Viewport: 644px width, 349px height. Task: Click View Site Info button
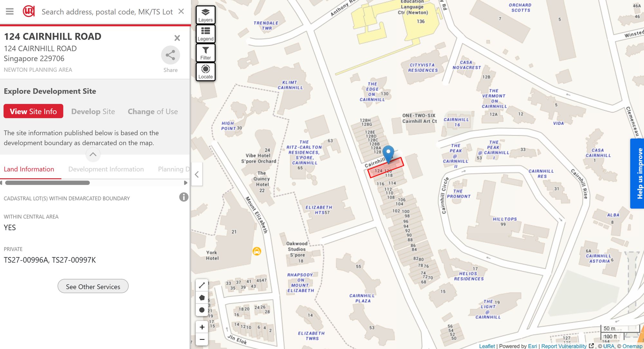pyautogui.click(x=33, y=111)
